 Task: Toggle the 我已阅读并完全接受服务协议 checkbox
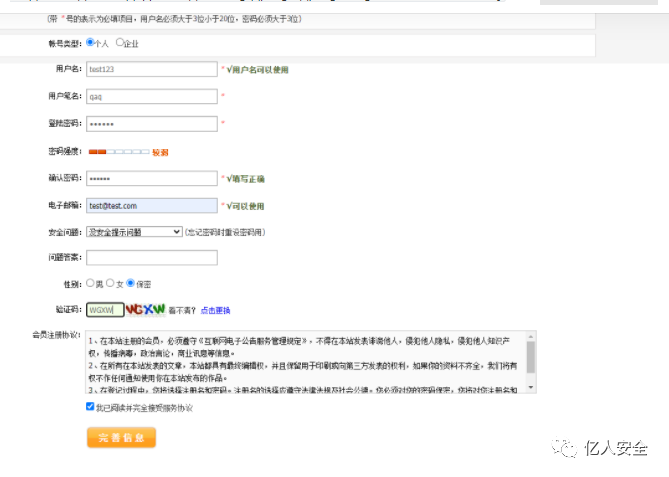pos(91,408)
